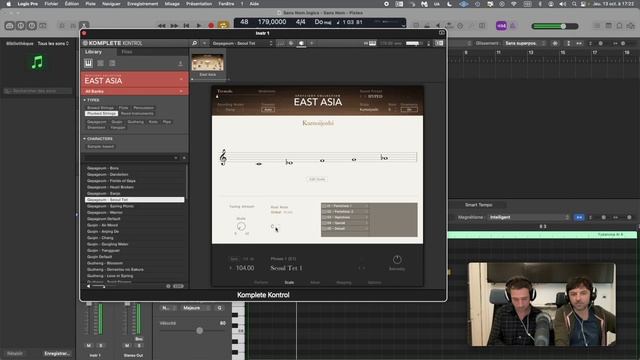Open the Mixage menu
Screen dimensions: 640x360
tap(172, 4)
